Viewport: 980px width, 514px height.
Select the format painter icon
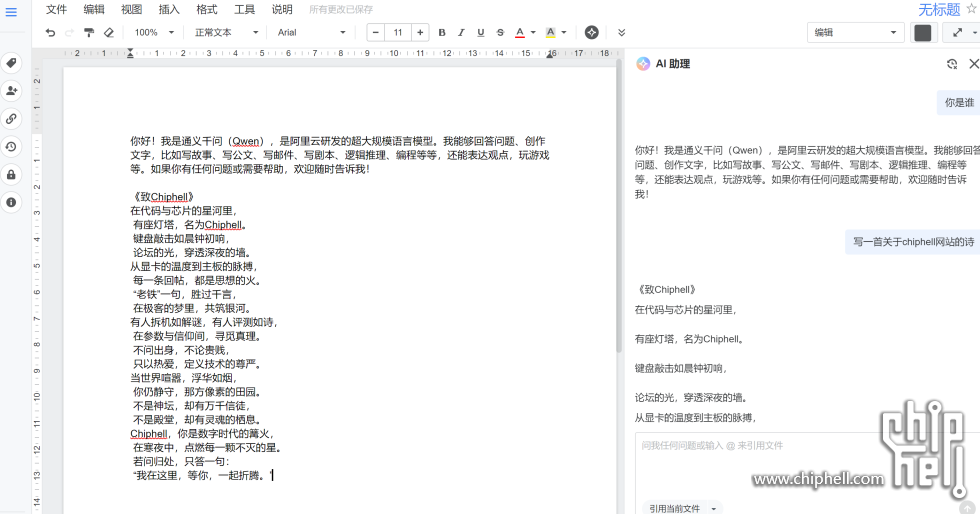click(x=89, y=33)
